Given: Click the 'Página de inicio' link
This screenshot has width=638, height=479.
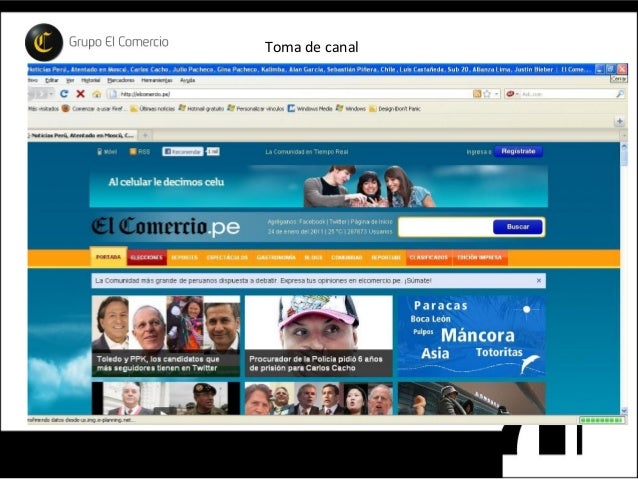Looking at the screenshot, I should [371, 222].
